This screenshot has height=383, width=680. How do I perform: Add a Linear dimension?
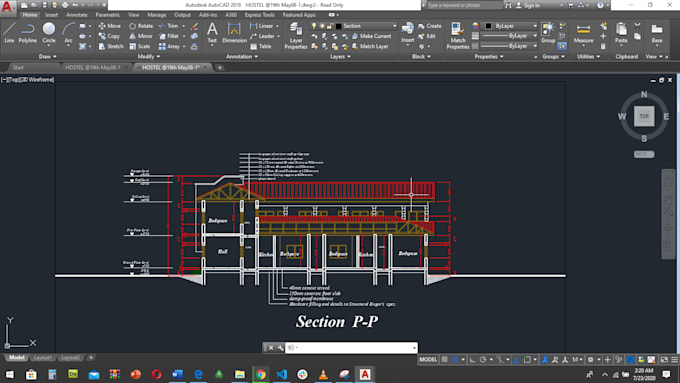[x=262, y=26]
